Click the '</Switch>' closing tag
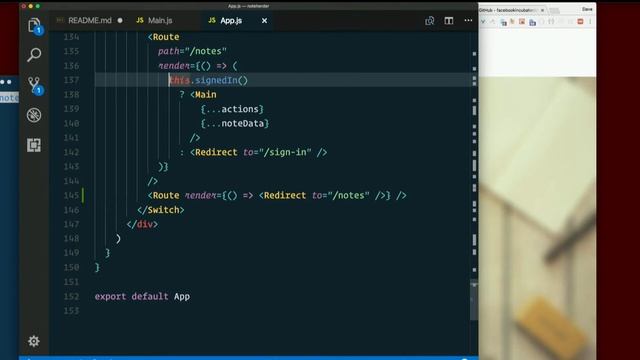 161,210
